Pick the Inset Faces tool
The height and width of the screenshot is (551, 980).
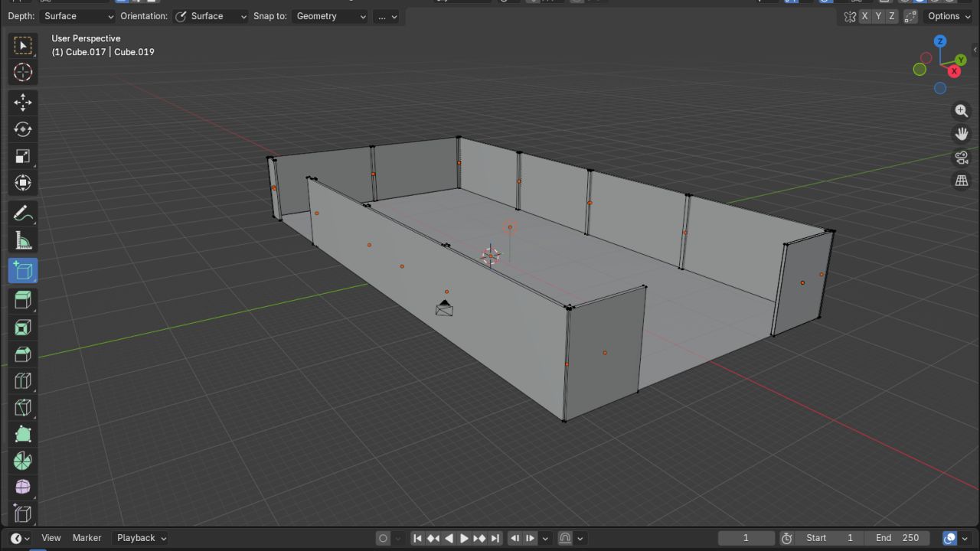pos(23,328)
